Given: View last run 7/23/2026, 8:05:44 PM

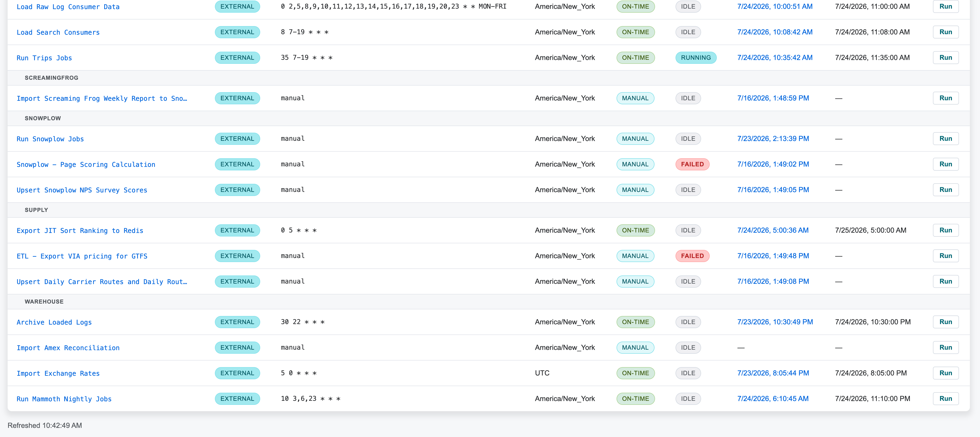Looking at the screenshot, I should click(x=773, y=373).
